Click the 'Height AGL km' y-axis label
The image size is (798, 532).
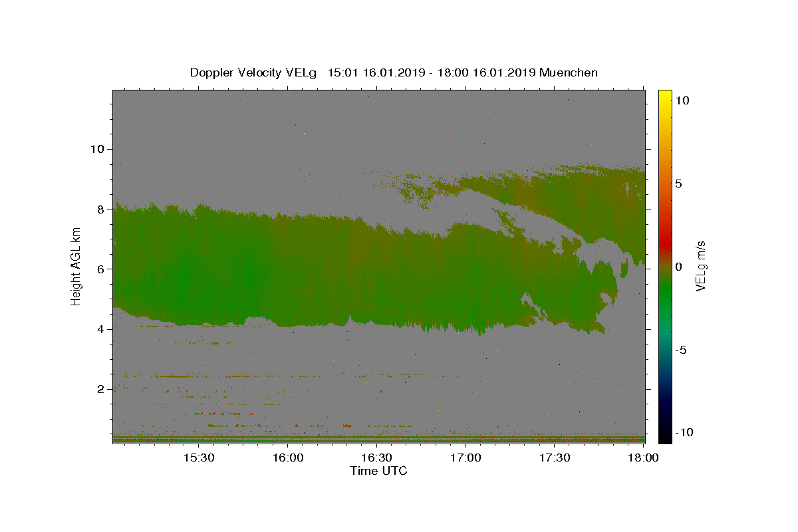click(76, 267)
